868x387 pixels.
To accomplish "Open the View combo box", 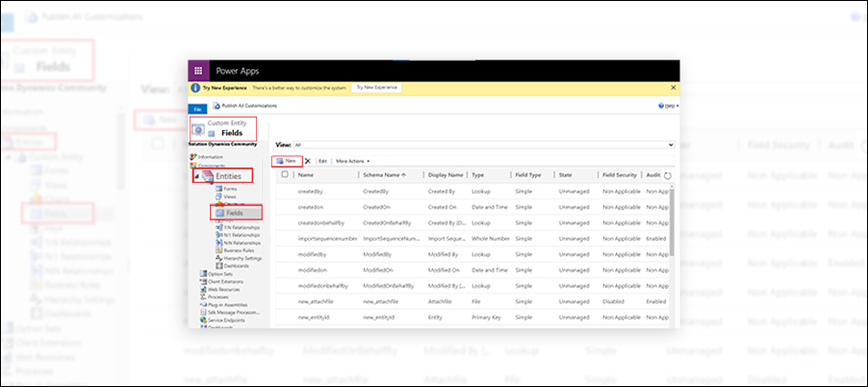I will click(484, 144).
